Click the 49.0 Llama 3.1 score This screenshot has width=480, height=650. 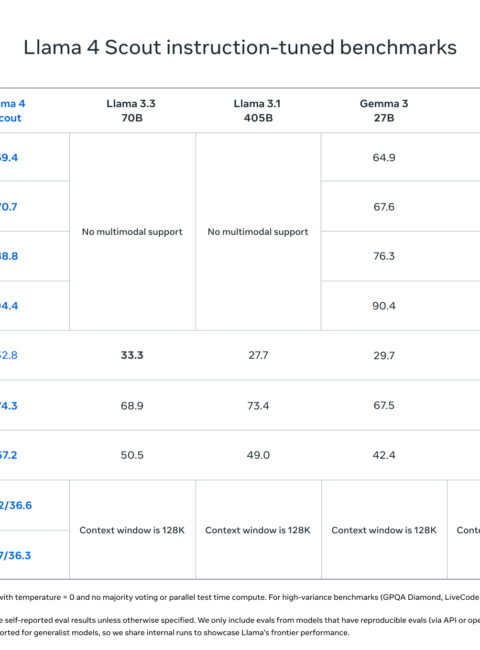(258, 455)
